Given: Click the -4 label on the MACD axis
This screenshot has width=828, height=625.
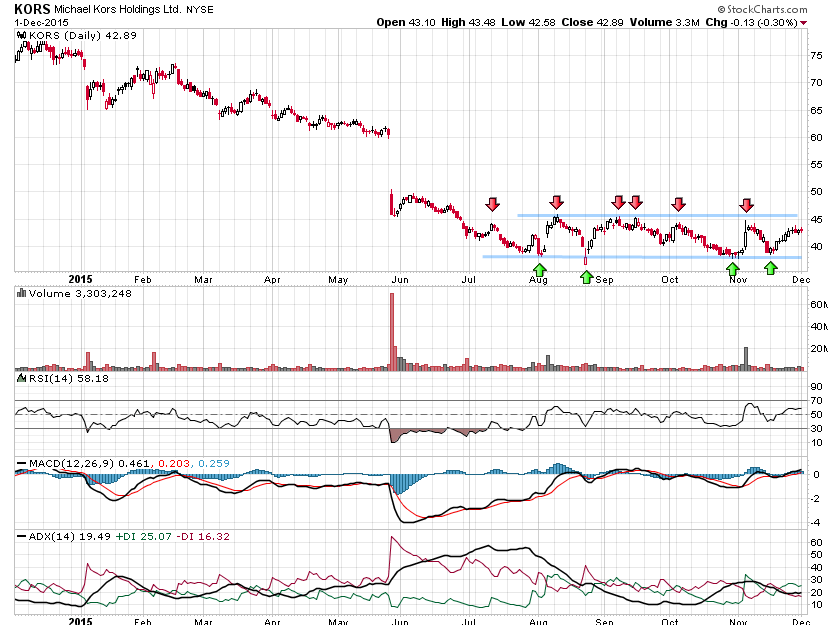Looking at the screenshot, I should [816, 523].
